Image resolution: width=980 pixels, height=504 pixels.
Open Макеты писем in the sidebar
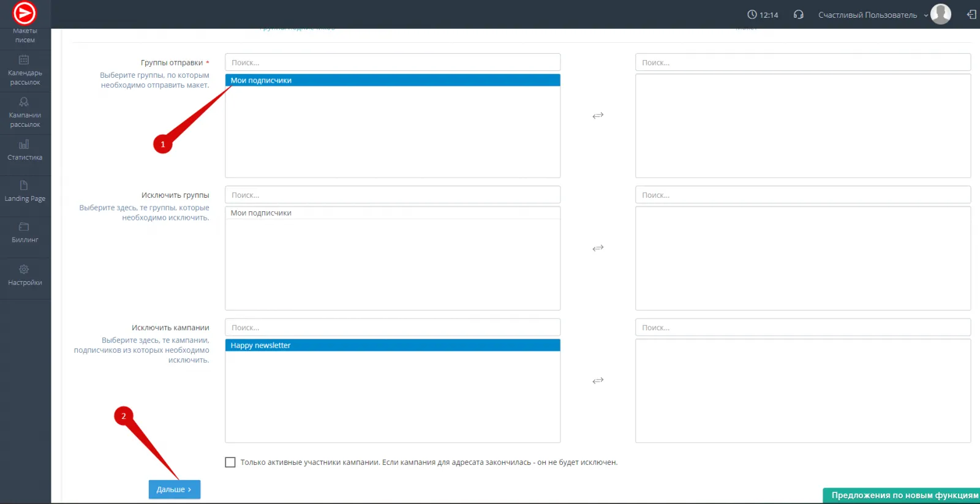pos(24,35)
